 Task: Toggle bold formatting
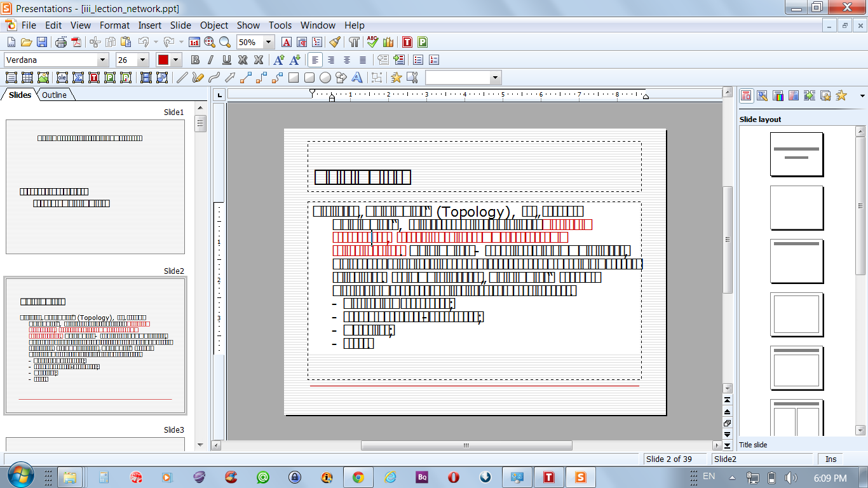(195, 60)
